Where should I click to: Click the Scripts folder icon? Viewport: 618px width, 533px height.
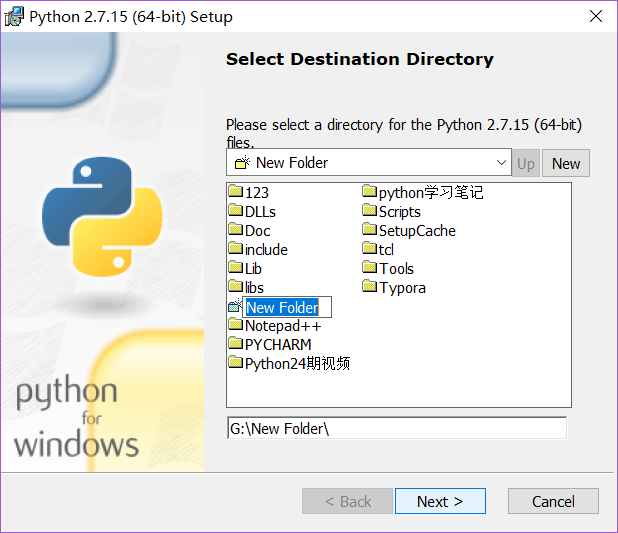tap(370, 210)
